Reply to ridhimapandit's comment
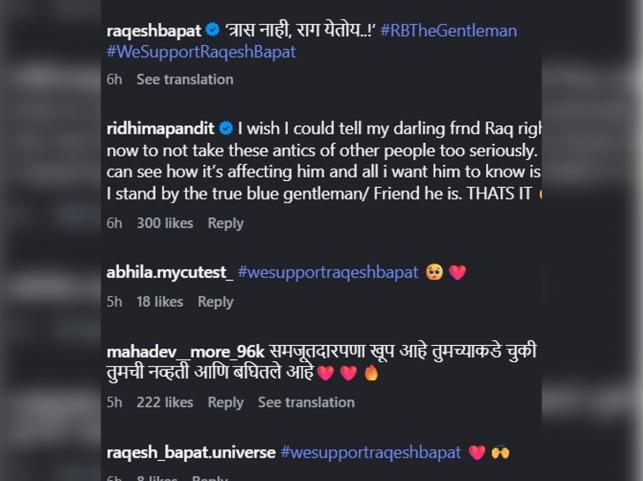 [226, 223]
